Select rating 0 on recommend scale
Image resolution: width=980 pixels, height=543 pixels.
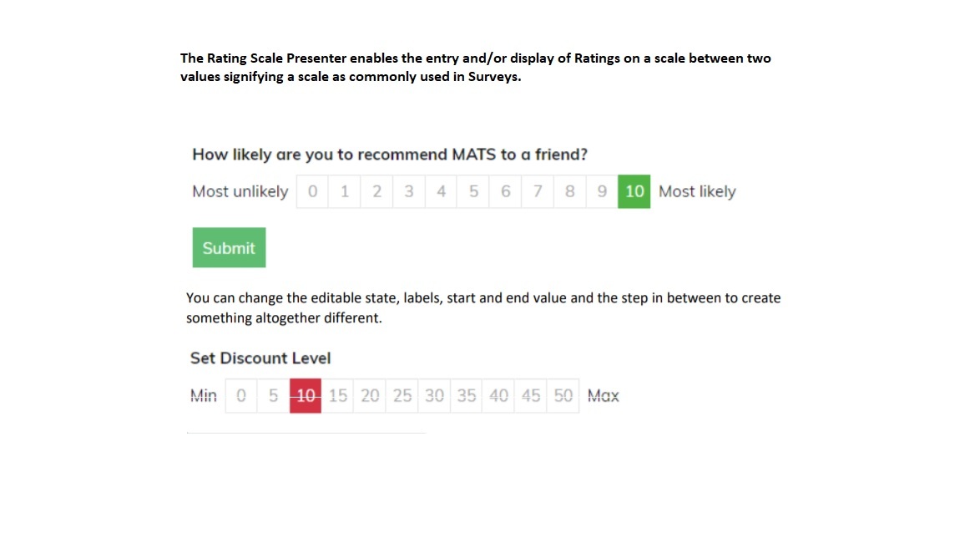[x=312, y=191]
